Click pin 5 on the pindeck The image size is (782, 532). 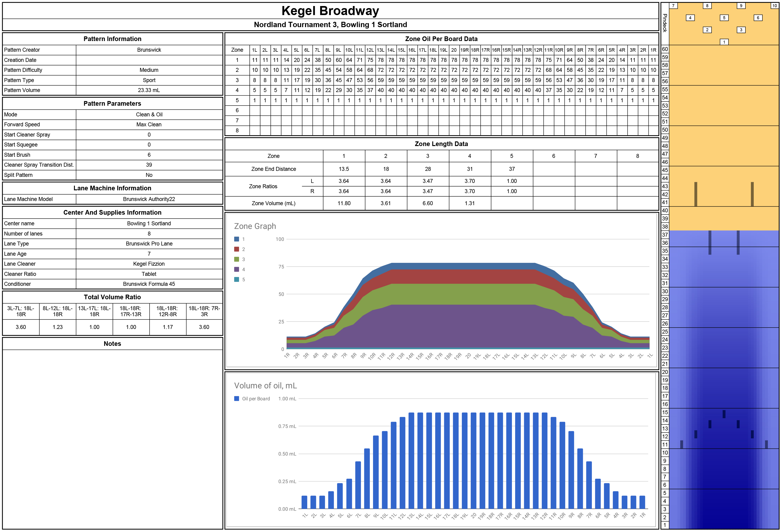(x=724, y=18)
